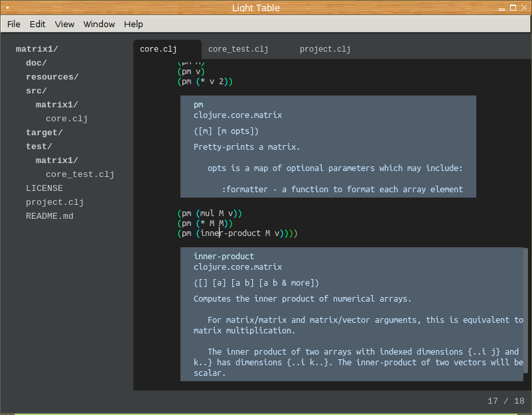Collapse the src/ folder
Viewport: 532px width, 415px height.
[36, 91]
